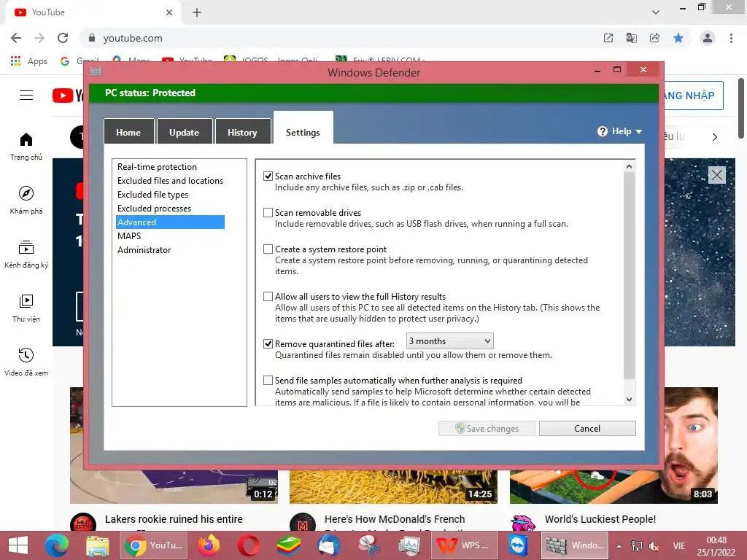Show hidden tray icons arrow
Image resolution: width=747 pixels, height=560 pixels.
[x=619, y=546]
